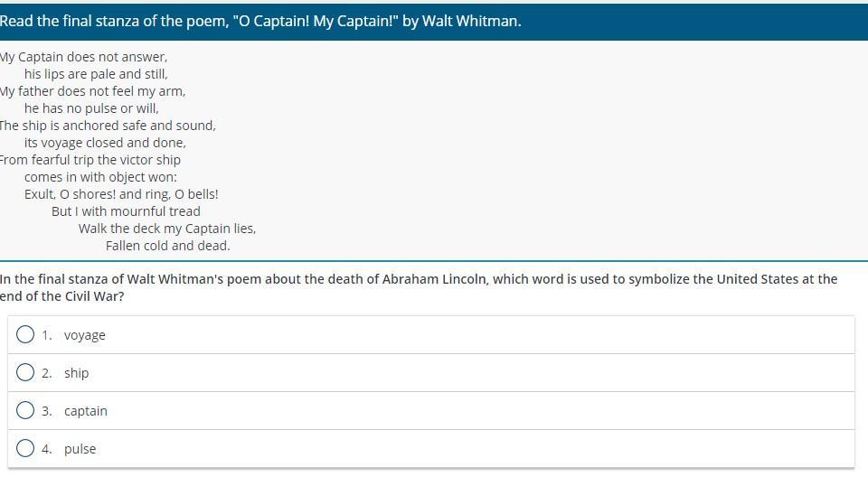Click the line comes in with object won
Viewport: 868px width, 477px height.
point(100,177)
